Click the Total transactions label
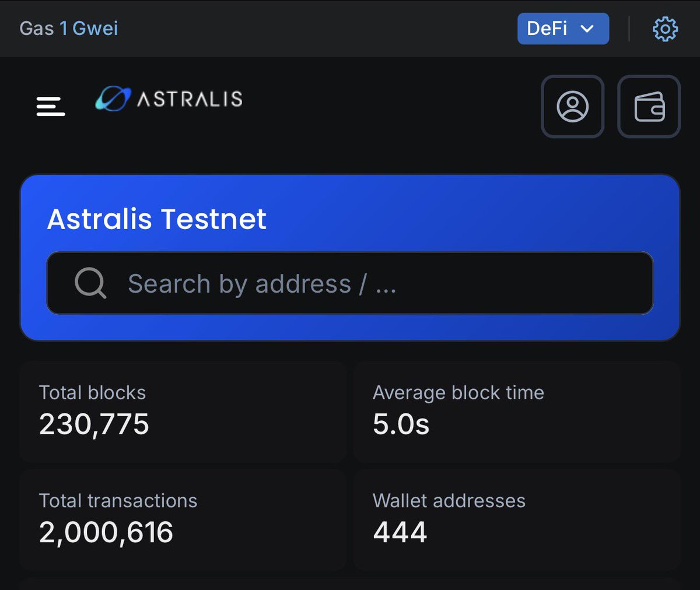Viewport: 700px width, 590px height. tap(118, 500)
